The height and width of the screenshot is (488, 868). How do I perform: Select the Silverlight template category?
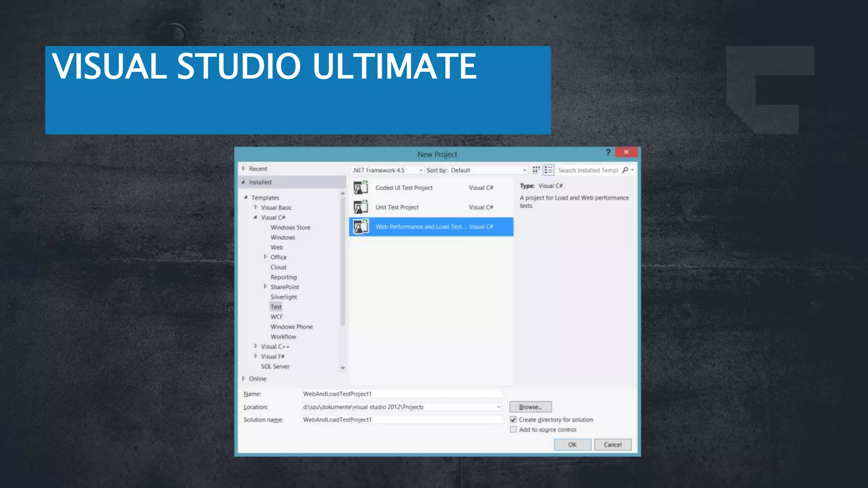pyautogui.click(x=284, y=297)
